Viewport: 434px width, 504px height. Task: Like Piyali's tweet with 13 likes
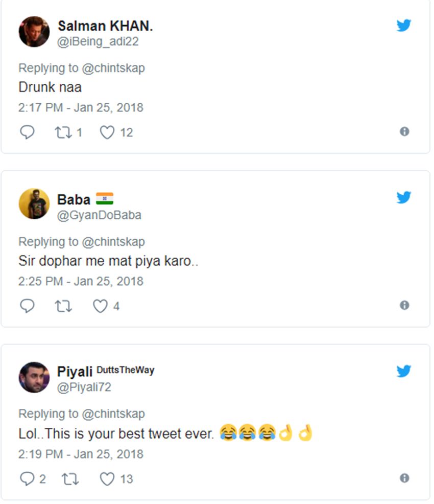click(x=107, y=479)
